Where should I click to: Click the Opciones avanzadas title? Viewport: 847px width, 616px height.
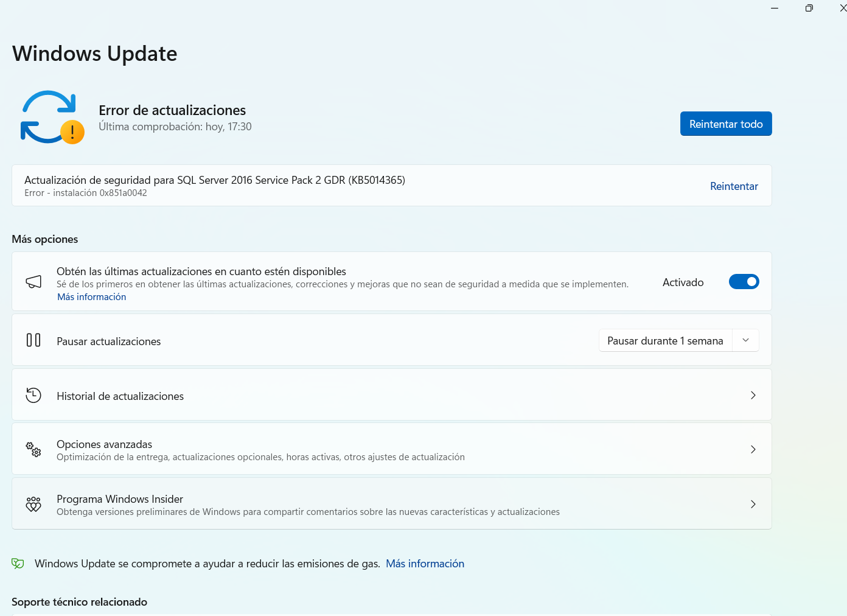[105, 444]
